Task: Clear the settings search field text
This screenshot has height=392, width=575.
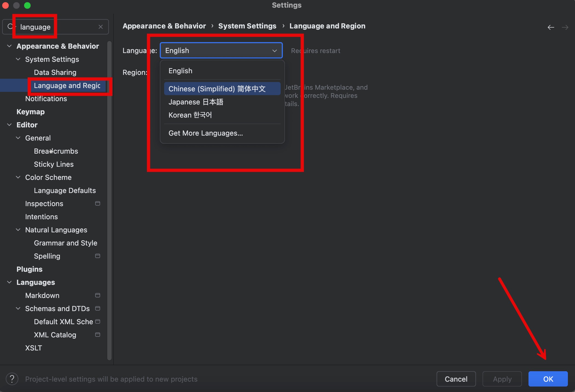Action: (x=101, y=27)
